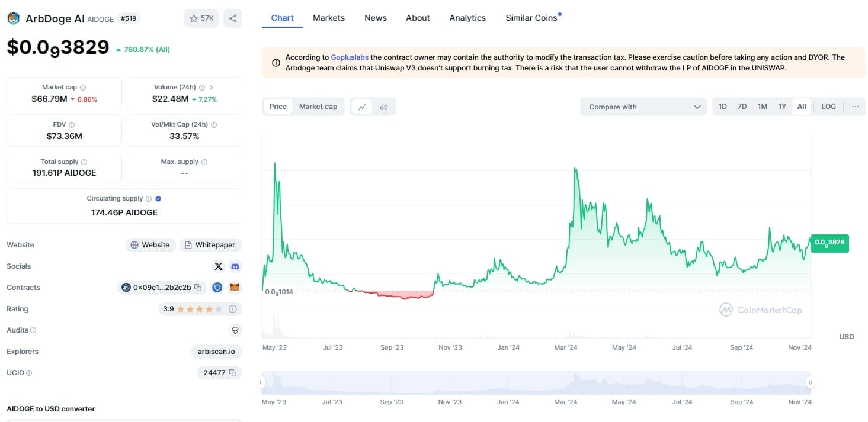
Task: Click the $73.36M FDV value
Action: pos(64,136)
